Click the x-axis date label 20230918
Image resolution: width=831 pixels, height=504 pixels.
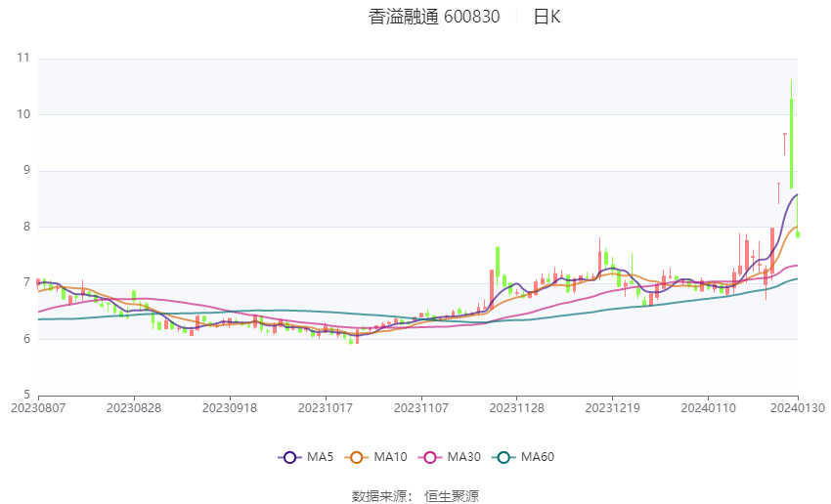230,408
